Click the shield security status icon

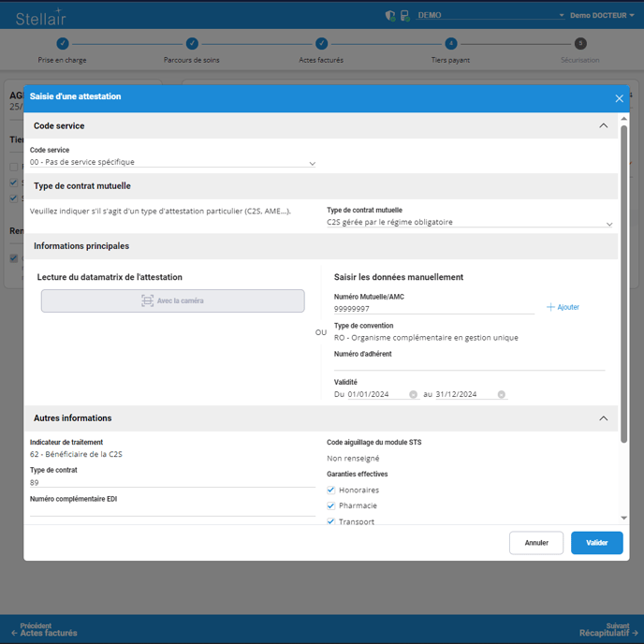pos(390,16)
